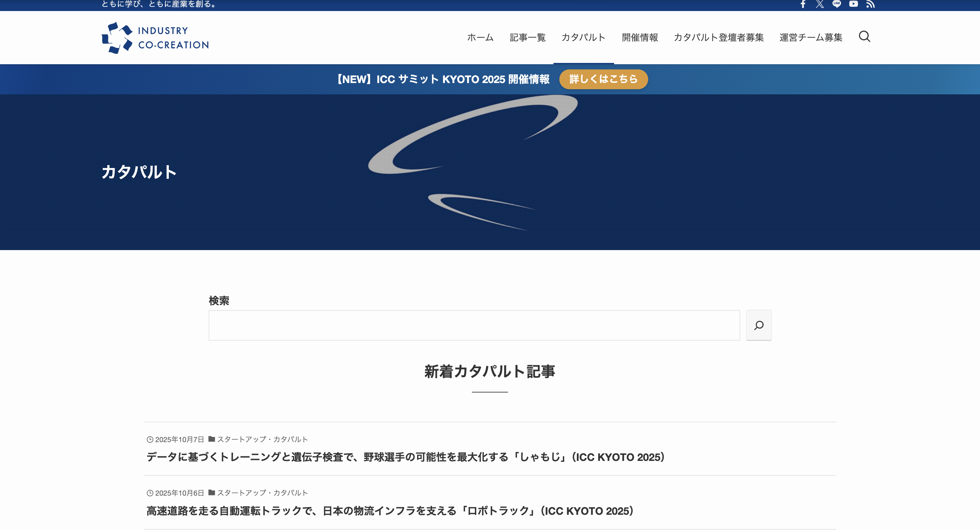Open the ロボトラック autonomous truck article
Viewport: 980px width, 530px height.
(x=390, y=511)
